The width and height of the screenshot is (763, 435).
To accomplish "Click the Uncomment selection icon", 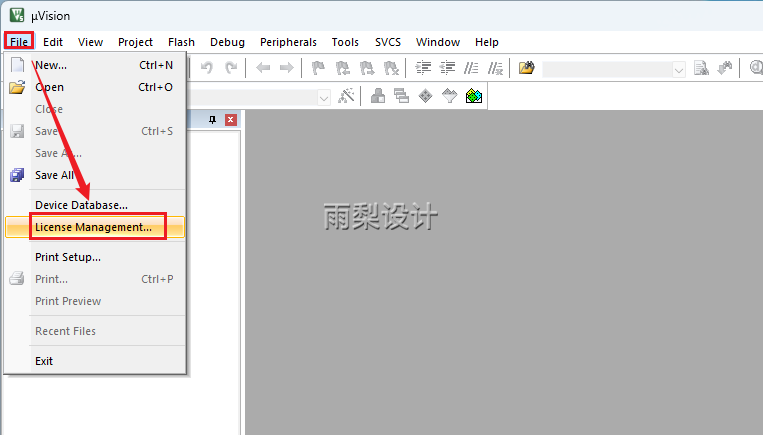I will (495, 68).
